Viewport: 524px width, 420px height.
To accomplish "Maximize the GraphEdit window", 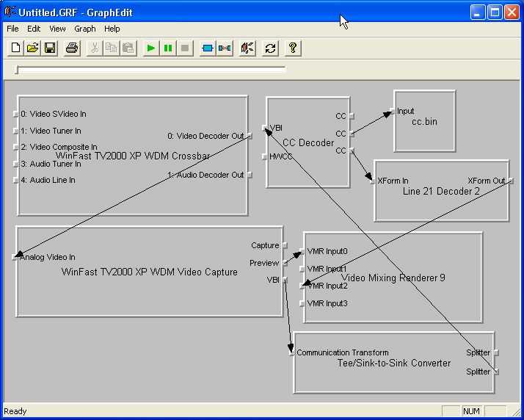I will 495,12.
